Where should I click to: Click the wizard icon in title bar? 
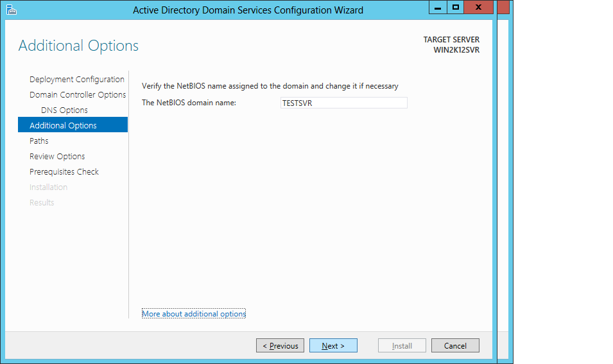[x=12, y=10]
